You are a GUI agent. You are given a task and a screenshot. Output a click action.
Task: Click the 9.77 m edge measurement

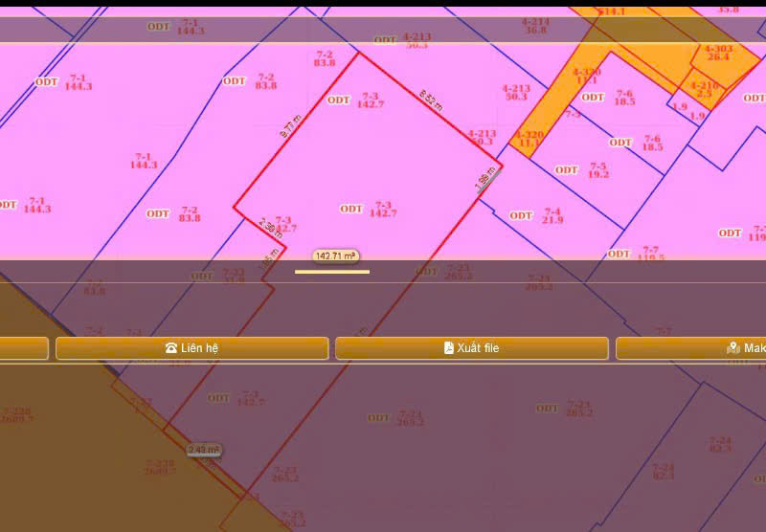(x=291, y=126)
